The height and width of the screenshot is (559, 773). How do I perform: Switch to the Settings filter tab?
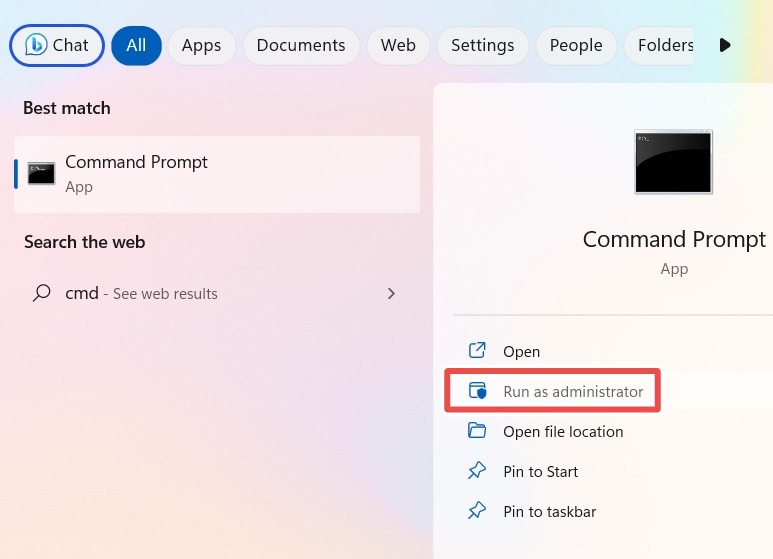(x=483, y=45)
